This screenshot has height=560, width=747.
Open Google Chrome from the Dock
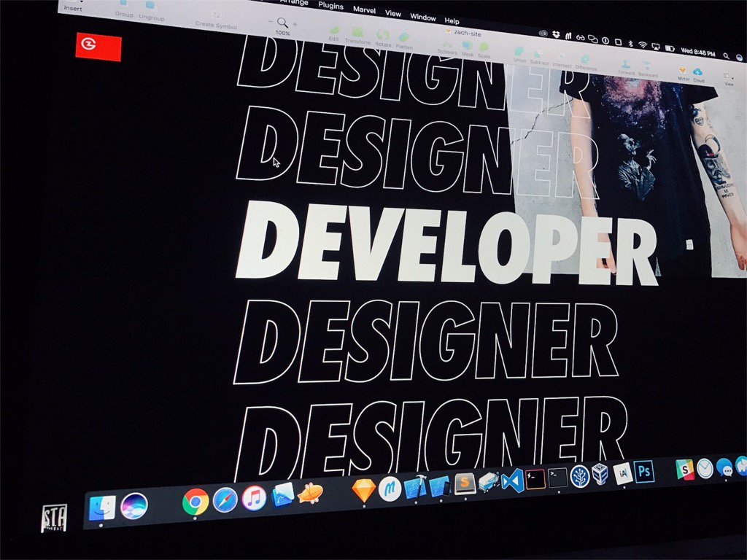(x=196, y=502)
